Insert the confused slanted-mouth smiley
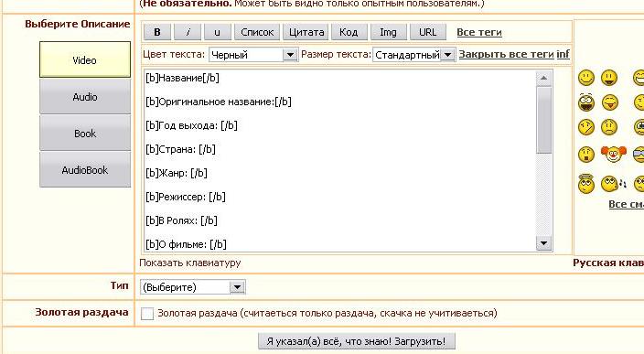Viewport: 644px width, 354px height. (586, 127)
